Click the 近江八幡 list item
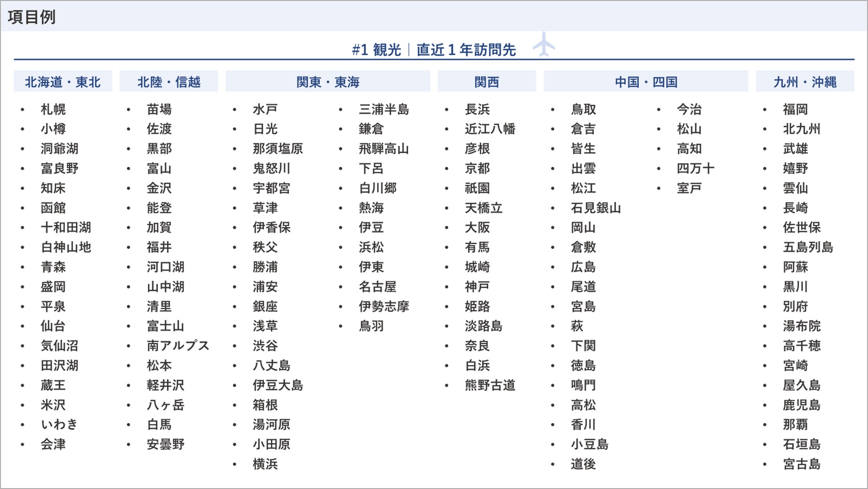868x489 pixels. tap(490, 129)
